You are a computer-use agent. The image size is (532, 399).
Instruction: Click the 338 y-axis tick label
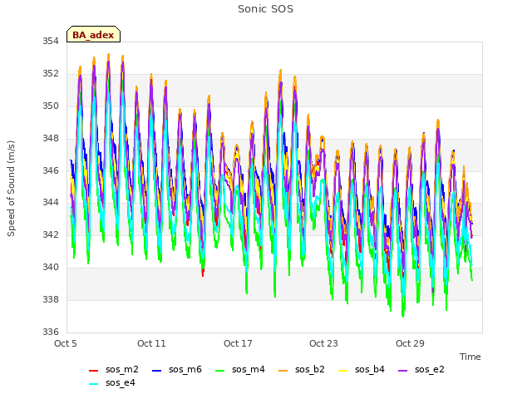tap(50, 299)
